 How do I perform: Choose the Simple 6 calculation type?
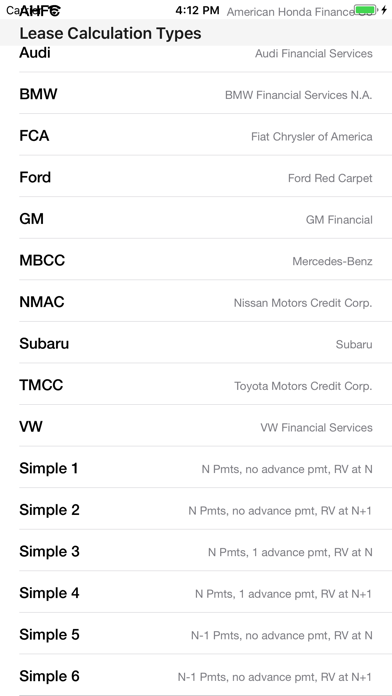tap(196, 675)
